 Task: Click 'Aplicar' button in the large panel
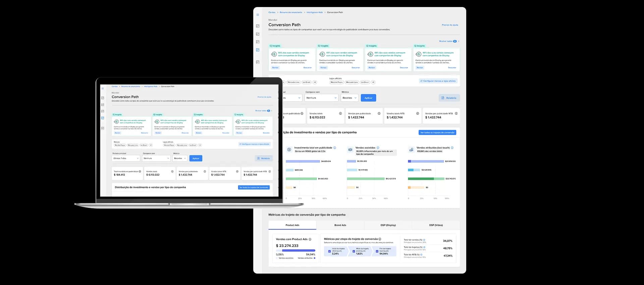(x=368, y=98)
